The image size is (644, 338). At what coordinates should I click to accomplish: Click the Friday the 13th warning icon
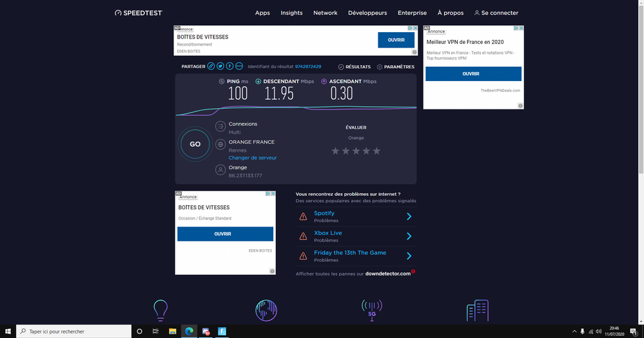point(303,256)
